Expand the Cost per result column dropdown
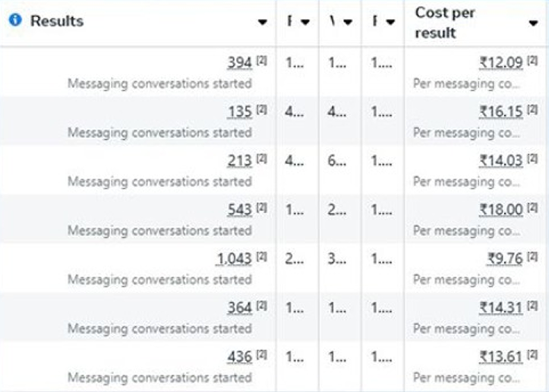Screen dimensions: 549x392 click(532, 23)
